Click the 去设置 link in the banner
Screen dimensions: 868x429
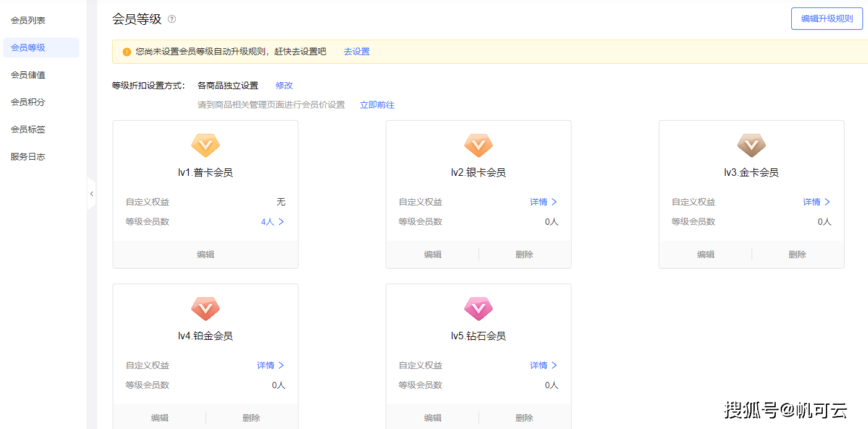[x=357, y=51]
